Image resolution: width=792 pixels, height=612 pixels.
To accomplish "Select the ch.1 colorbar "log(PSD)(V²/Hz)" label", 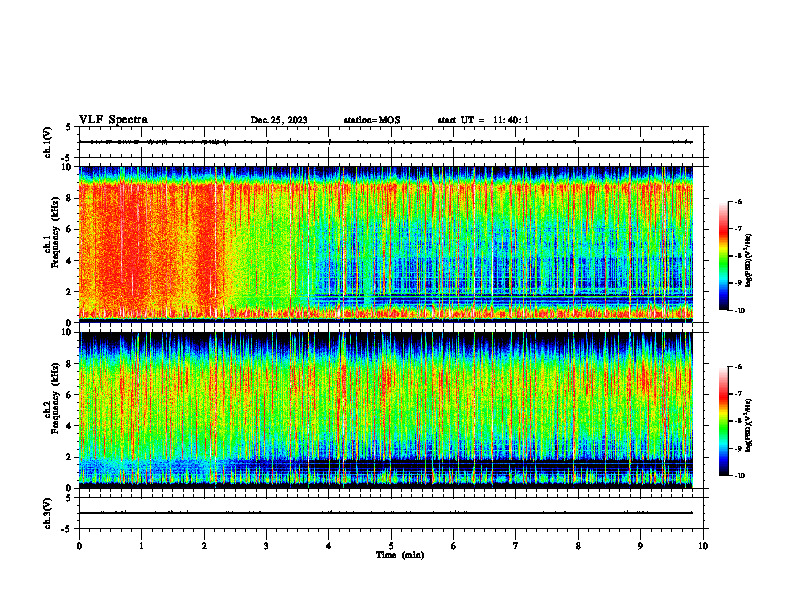I will [749, 261].
